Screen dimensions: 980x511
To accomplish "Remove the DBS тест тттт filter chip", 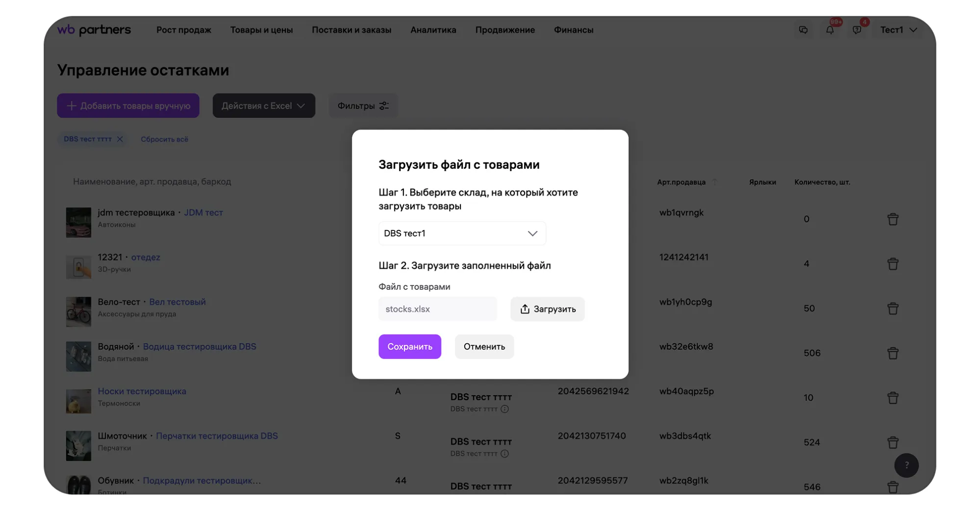I will click(120, 139).
